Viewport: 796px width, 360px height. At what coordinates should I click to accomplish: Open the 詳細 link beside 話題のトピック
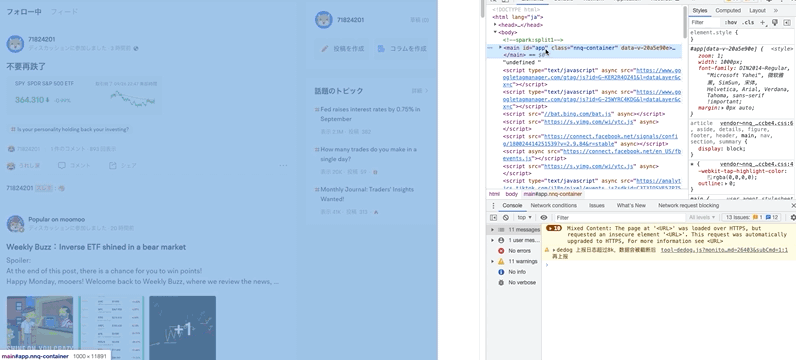tap(419, 91)
